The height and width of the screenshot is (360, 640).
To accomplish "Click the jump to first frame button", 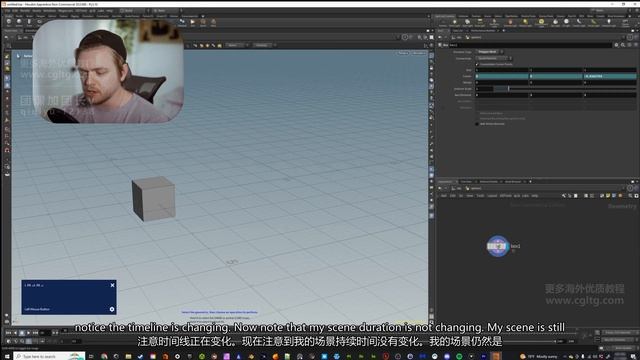I will click(x=9, y=333).
